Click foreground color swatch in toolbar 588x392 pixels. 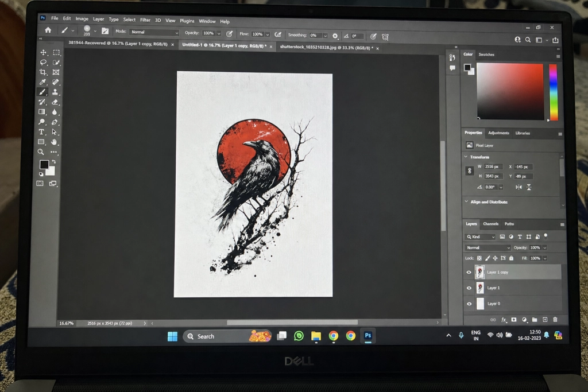(x=44, y=165)
